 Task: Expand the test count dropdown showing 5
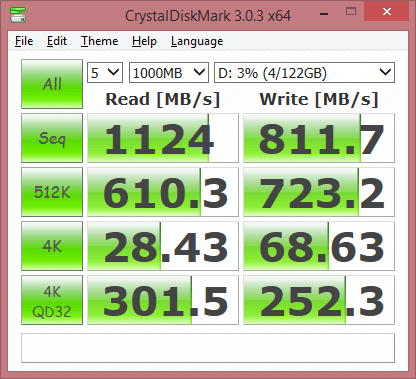point(105,73)
